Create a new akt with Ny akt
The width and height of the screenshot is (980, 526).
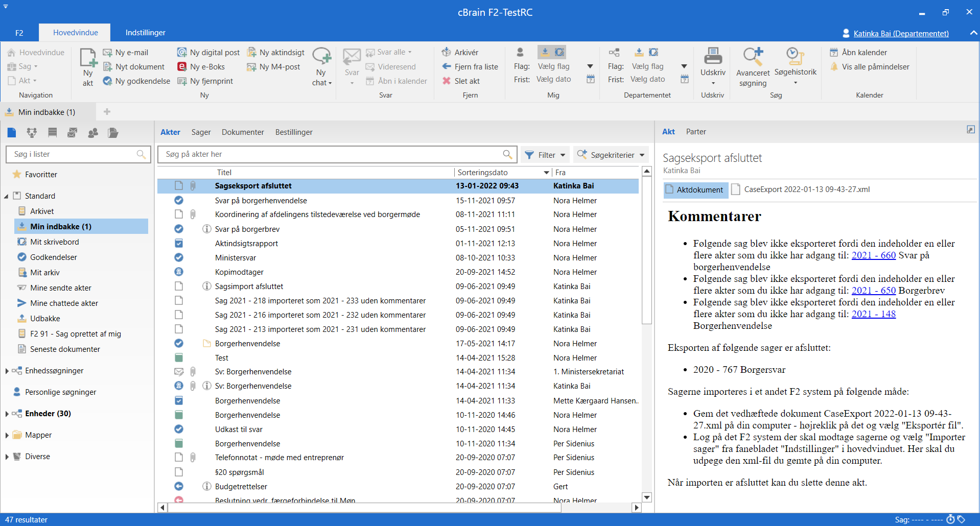click(88, 67)
